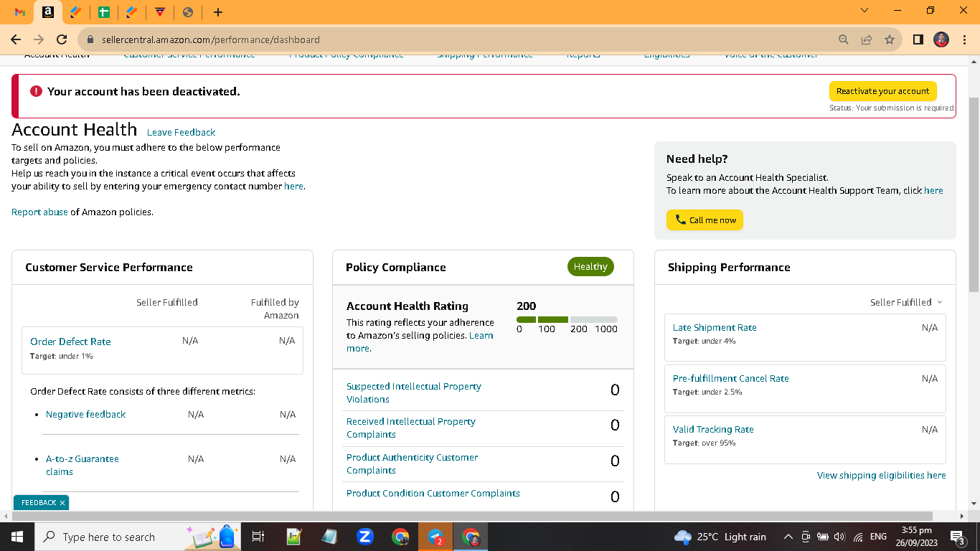Go back with the browser back arrow

point(17,39)
